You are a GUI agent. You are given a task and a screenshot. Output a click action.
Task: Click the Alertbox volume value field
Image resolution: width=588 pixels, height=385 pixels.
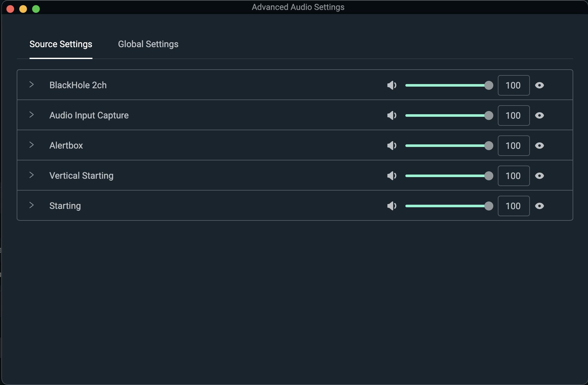click(x=513, y=146)
